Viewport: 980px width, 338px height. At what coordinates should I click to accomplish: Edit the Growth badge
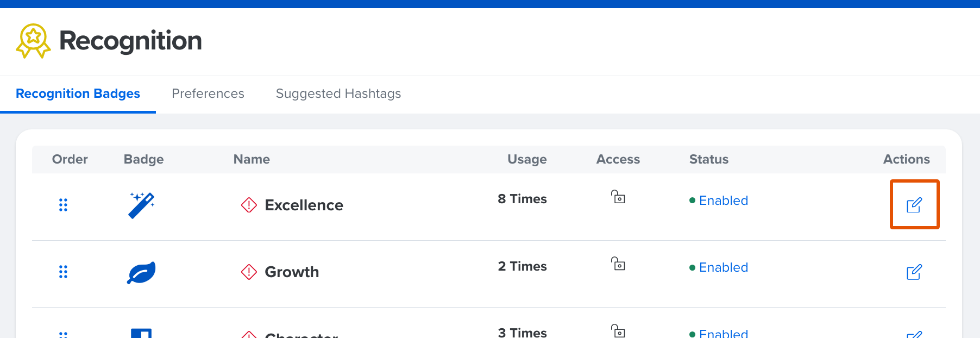coord(914,272)
